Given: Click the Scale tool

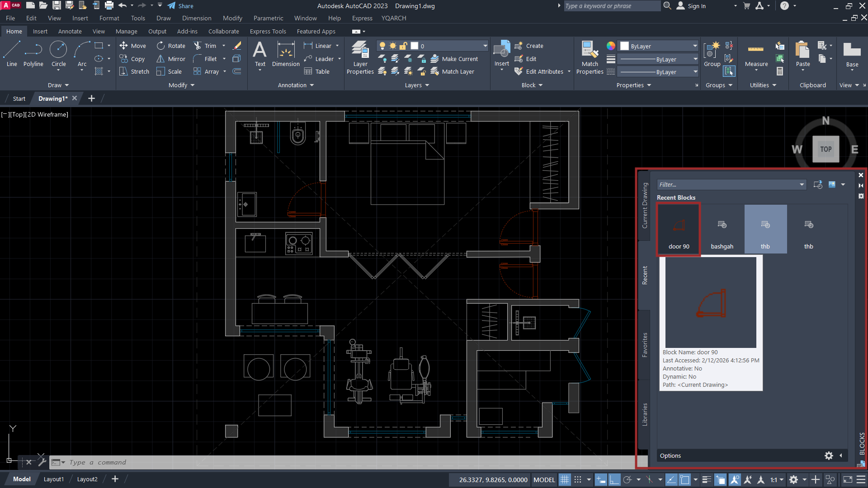Looking at the screenshot, I should 169,71.
